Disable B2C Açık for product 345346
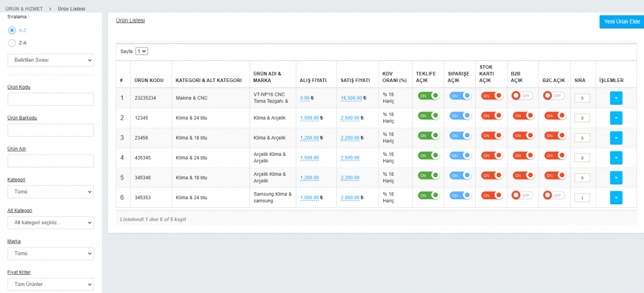The width and height of the screenshot is (644, 293). click(555, 175)
